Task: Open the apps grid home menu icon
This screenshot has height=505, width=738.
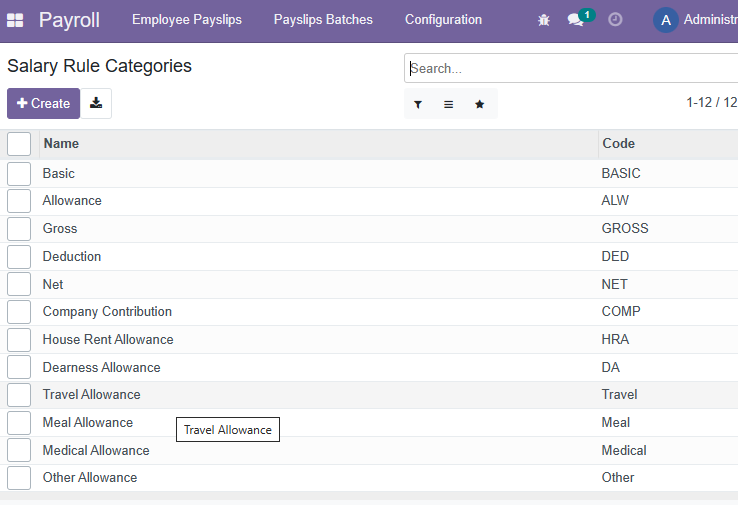Action: (15, 20)
